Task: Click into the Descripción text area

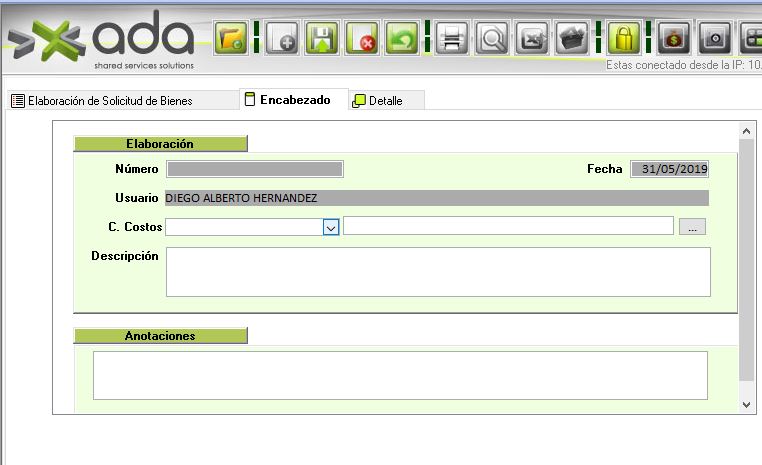Action: (437, 271)
